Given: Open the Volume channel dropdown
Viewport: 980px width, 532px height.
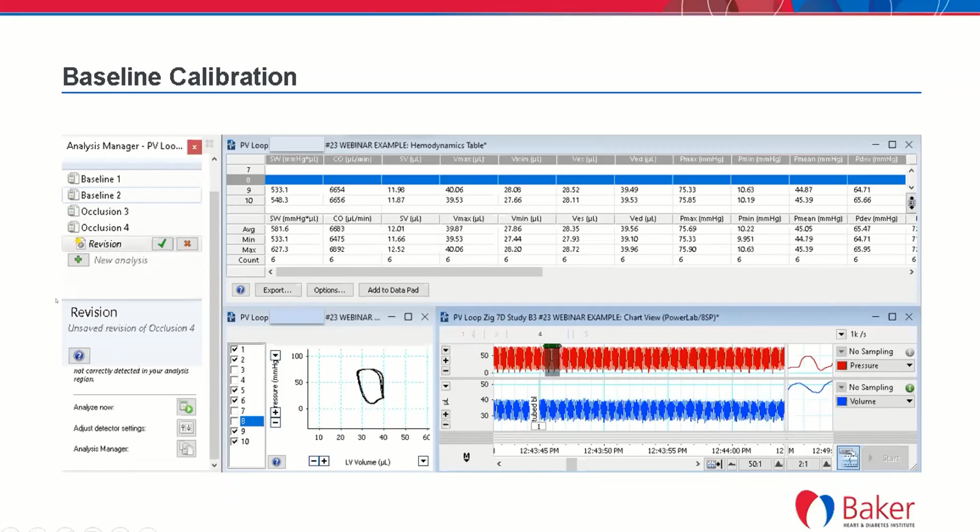Looking at the screenshot, I should 909,401.
